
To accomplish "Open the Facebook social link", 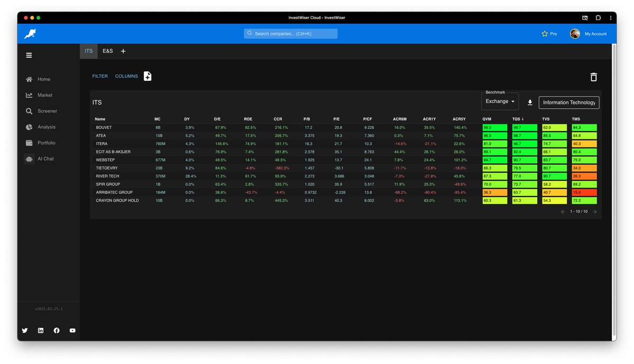I will [x=57, y=330].
